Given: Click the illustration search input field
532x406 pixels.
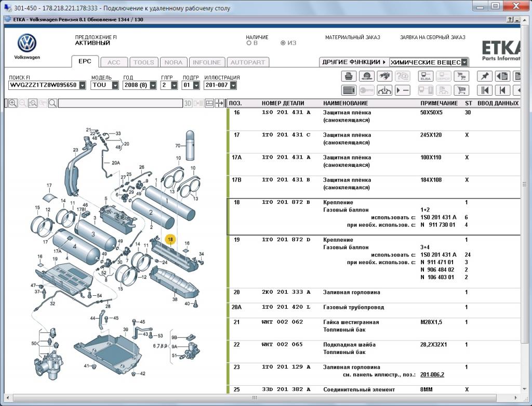Looking at the screenshot, I should point(121,103).
